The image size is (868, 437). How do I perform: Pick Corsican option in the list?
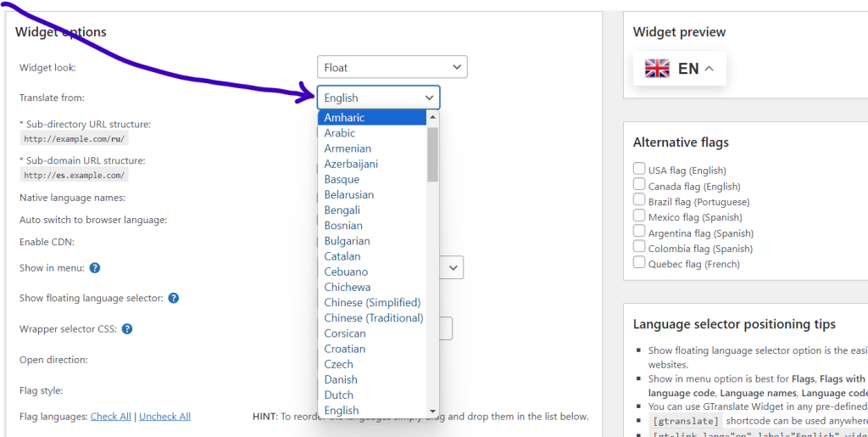tap(372, 333)
